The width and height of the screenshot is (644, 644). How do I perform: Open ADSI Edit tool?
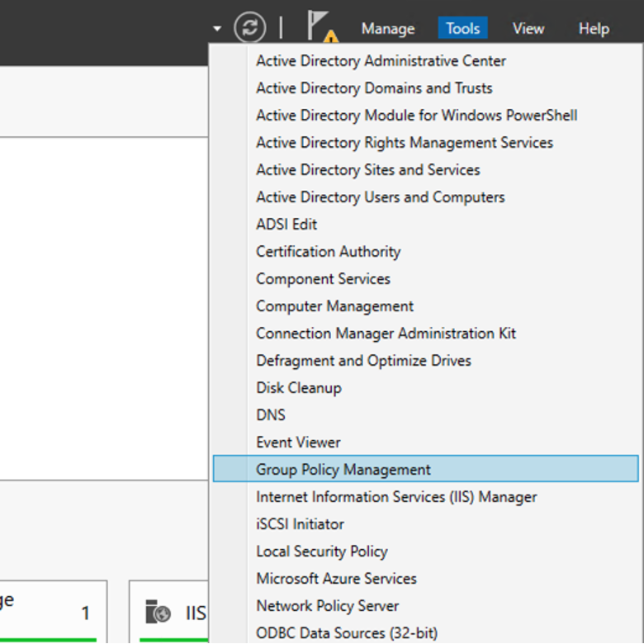[x=286, y=224]
